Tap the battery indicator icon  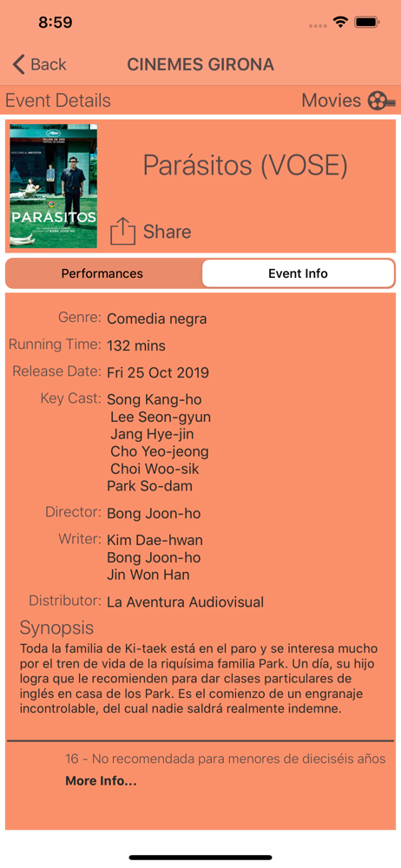click(x=366, y=23)
